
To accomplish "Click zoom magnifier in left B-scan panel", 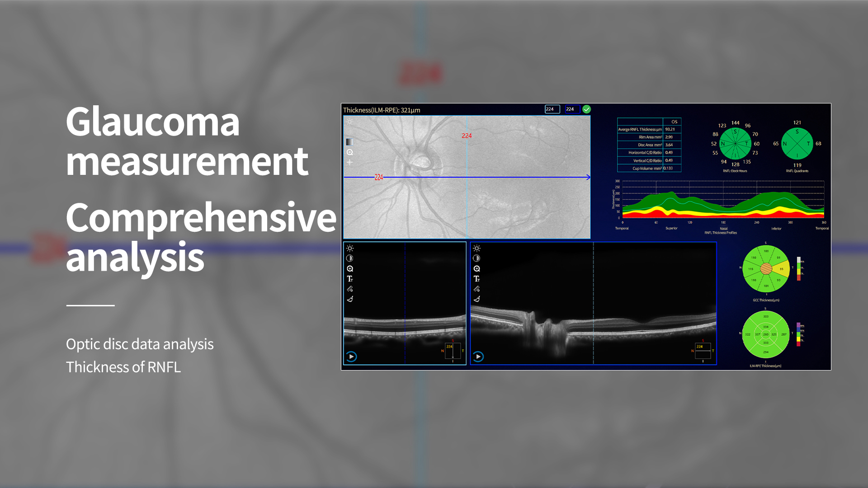I will (x=350, y=269).
